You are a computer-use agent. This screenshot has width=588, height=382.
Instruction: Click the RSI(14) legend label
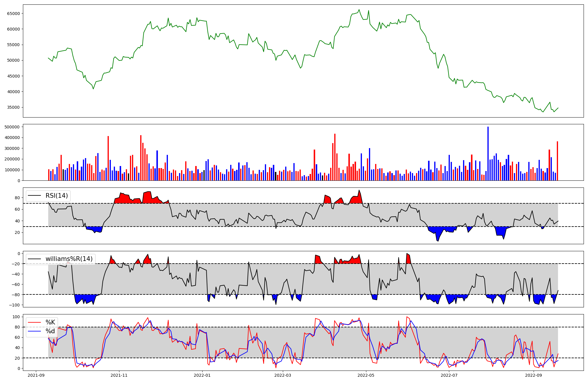click(x=56, y=196)
